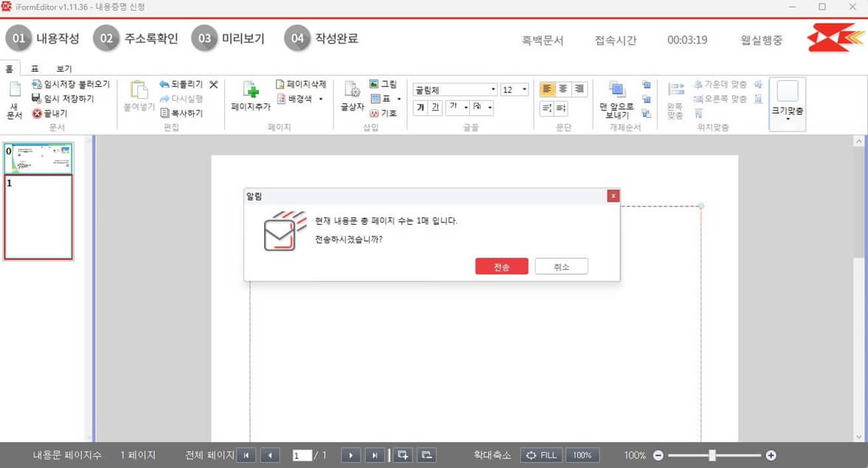Screen dimensions: 868x468
Task: Align paragraph right
Action: [579, 89]
